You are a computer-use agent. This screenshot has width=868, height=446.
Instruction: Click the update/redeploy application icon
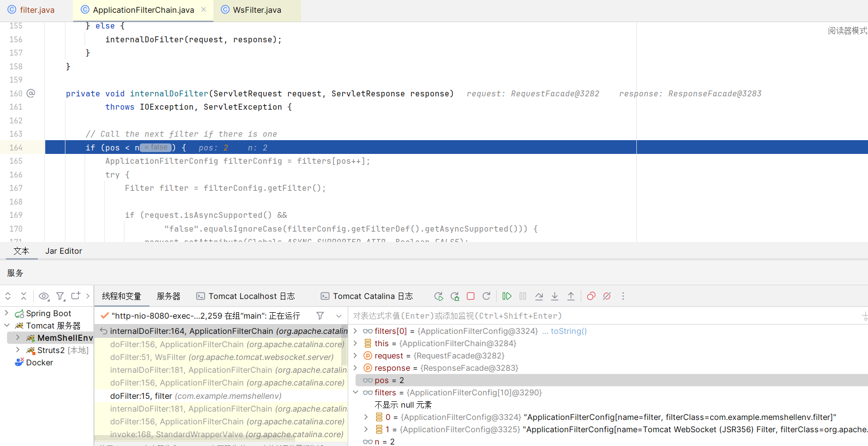pos(486,296)
